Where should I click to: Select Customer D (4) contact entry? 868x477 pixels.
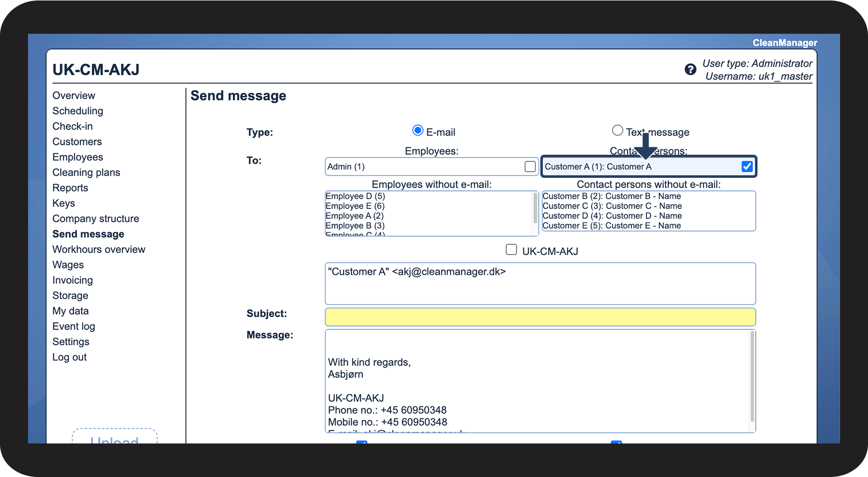click(x=612, y=216)
